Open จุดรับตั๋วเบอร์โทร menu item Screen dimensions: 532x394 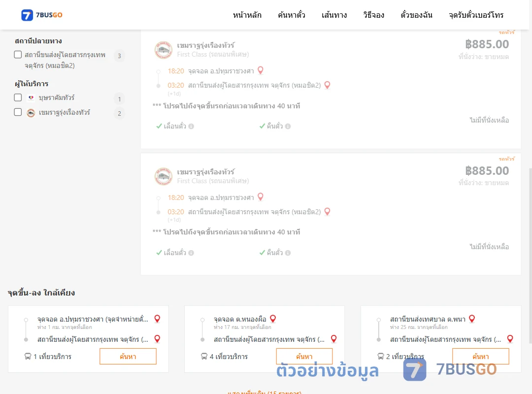(476, 15)
